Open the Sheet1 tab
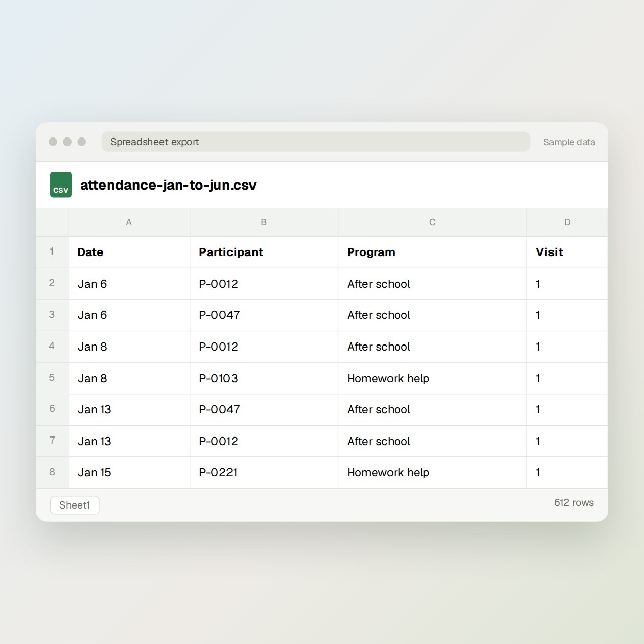The height and width of the screenshot is (644, 644). pos(75,505)
